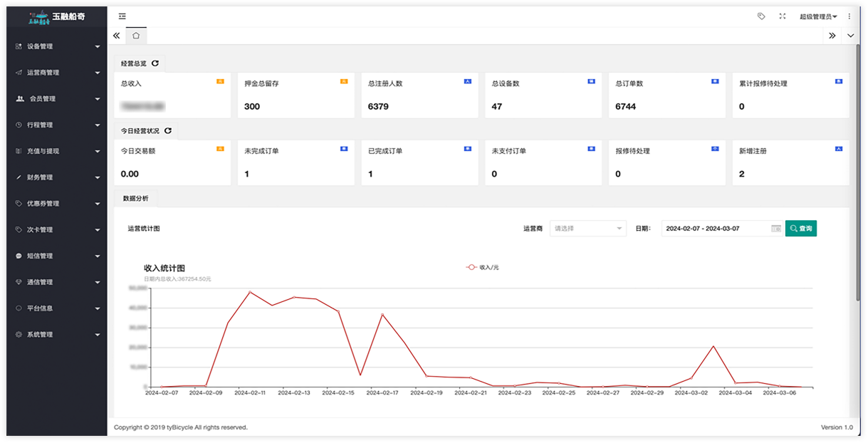Click the tag icon in top bar
The image size is (868, 443).
[x=761, y=16]
